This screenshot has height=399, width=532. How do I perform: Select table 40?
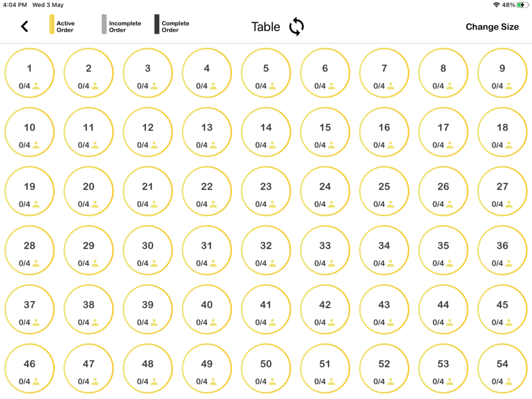pyautogui.click(x=207, y=310)
